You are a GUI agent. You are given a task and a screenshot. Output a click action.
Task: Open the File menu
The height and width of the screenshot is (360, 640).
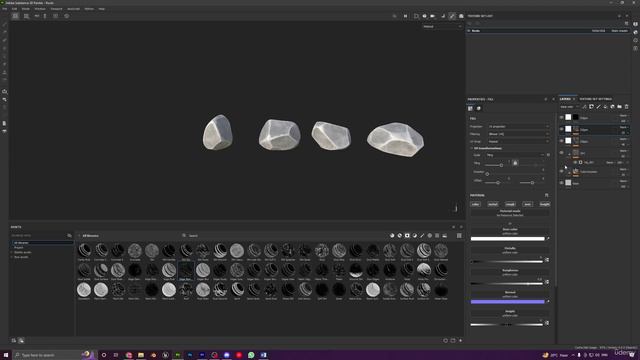tap(4, 9)
